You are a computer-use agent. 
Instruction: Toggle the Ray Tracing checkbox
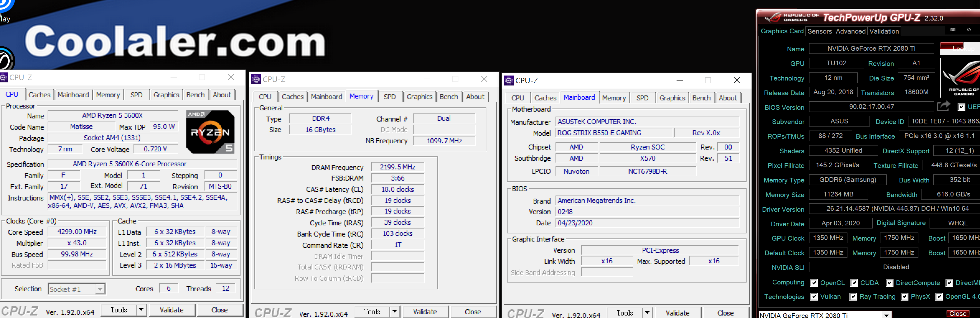(853, 297)
